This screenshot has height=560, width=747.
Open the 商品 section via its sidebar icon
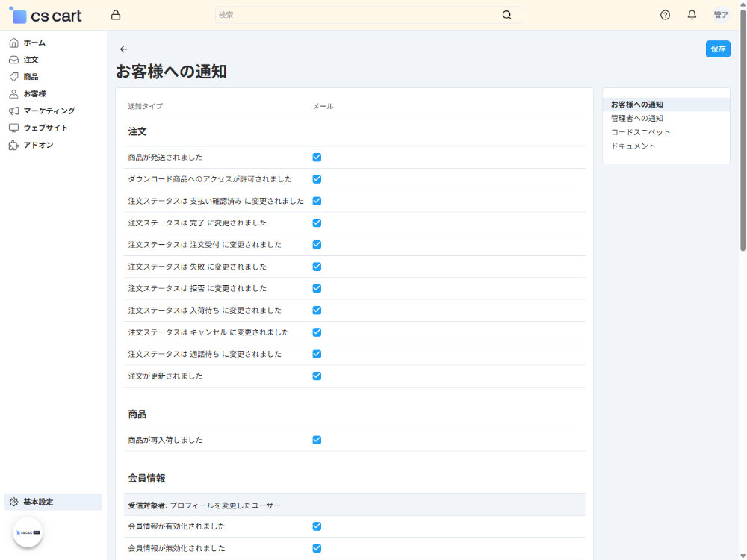(x=13, y=76)
